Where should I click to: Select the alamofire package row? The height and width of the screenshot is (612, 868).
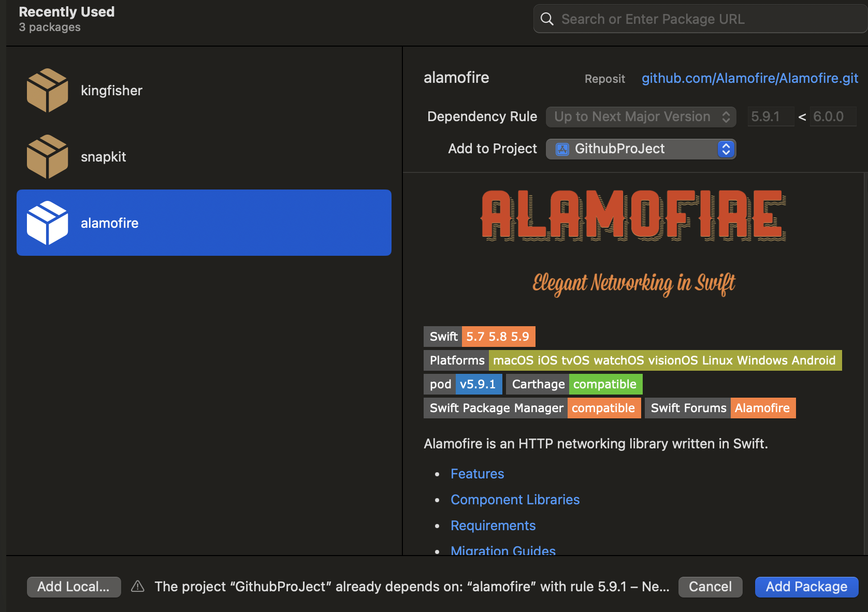(204, 223)
